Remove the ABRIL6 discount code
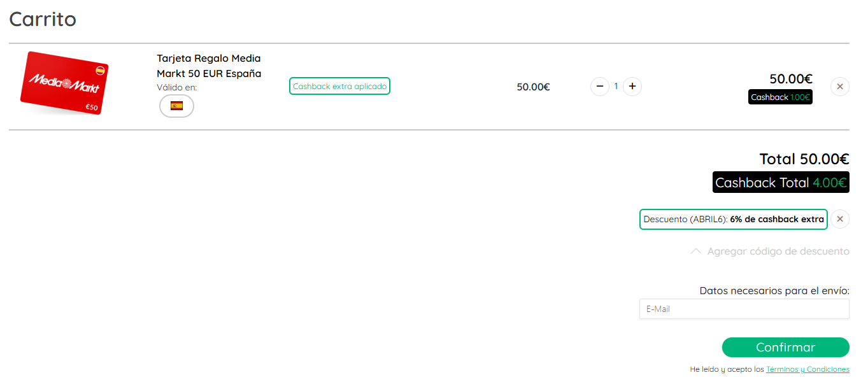This screenshot has width=868, height=382. pyautogui.click(x=840, y=219)
